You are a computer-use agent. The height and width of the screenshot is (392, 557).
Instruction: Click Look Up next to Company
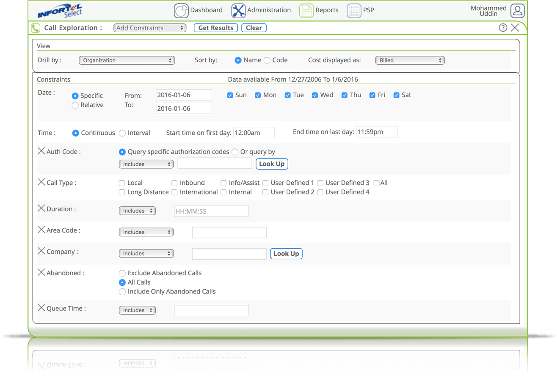286,254
